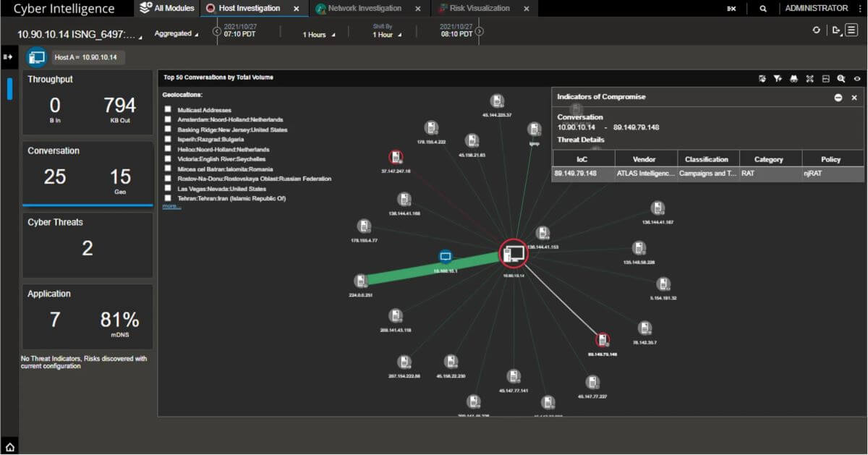Open the layout/split view icon on chart toolbar

[x=825, y=78]
